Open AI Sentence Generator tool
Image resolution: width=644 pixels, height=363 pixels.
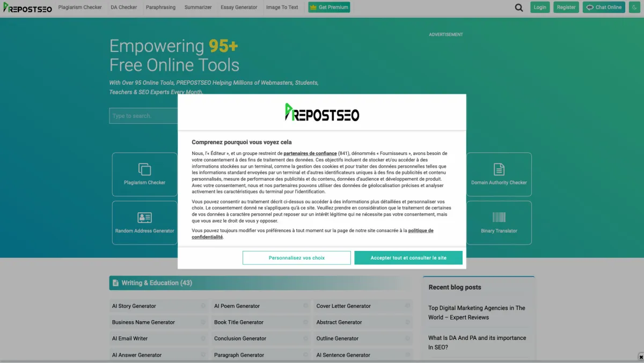343,355
